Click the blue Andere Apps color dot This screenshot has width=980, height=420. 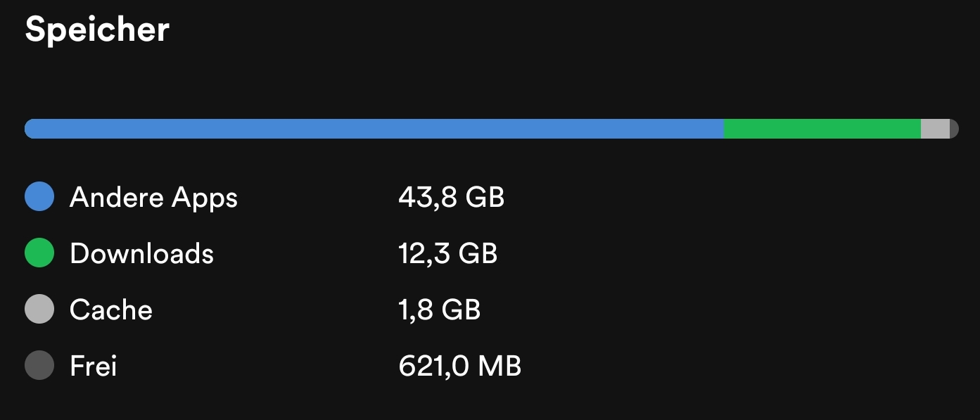coord(39,197)
